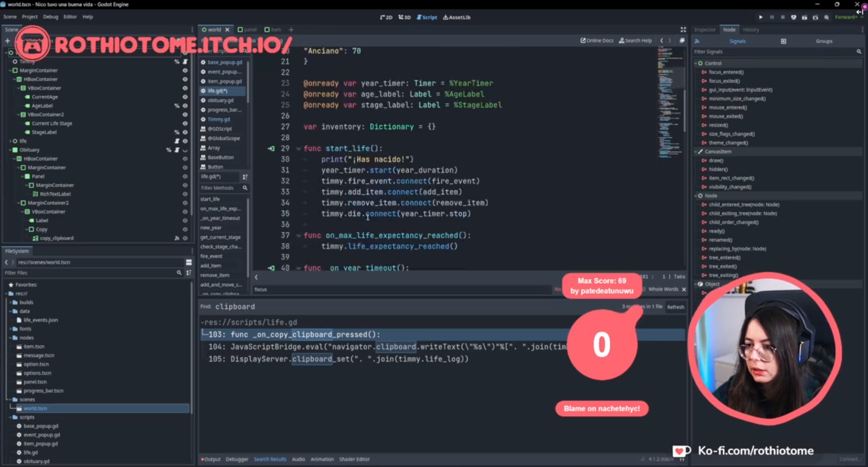Click the signal icon on copy_clipboard node

click(177, 238)
